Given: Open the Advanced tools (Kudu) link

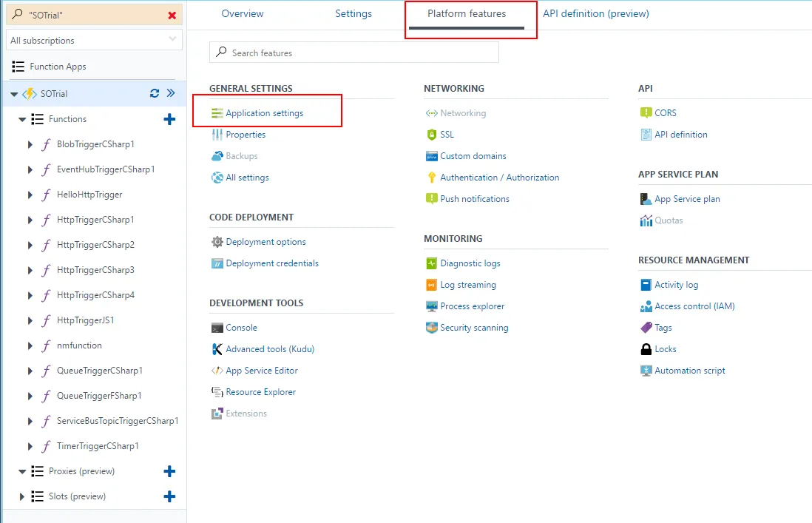Looking at the screenshot, I should pos(270,349).
